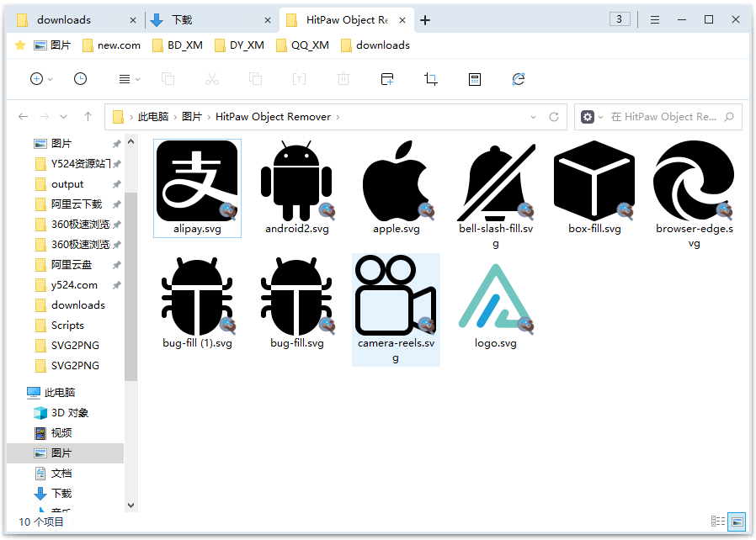Select the box-fill.svg file
The width and height of the screenshot is (756, 540).
[594, 188]
